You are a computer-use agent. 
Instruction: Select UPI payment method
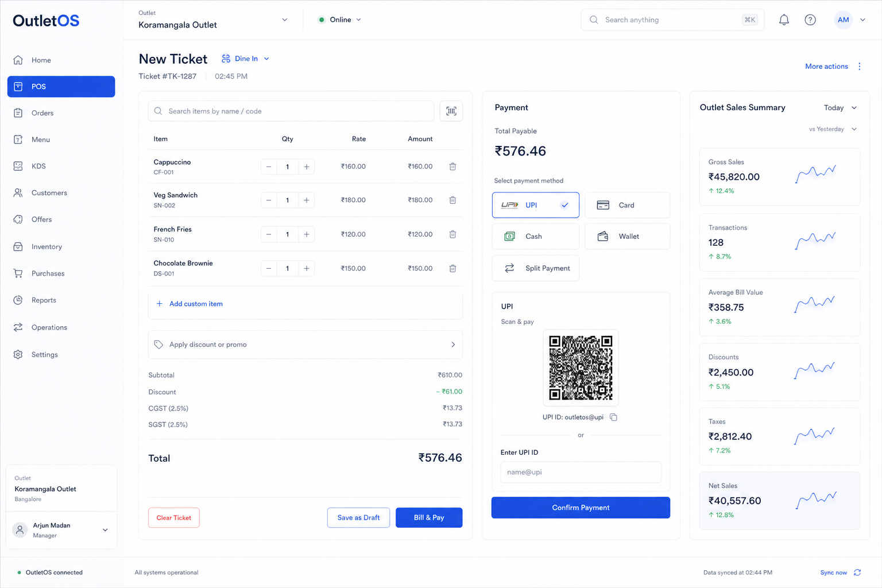click(536, 205)
